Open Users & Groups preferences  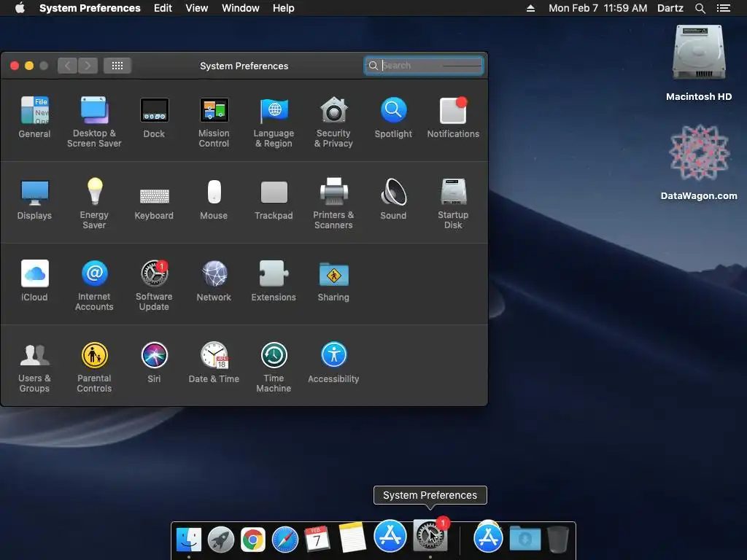pyautogui.click(x=34, y=367)
